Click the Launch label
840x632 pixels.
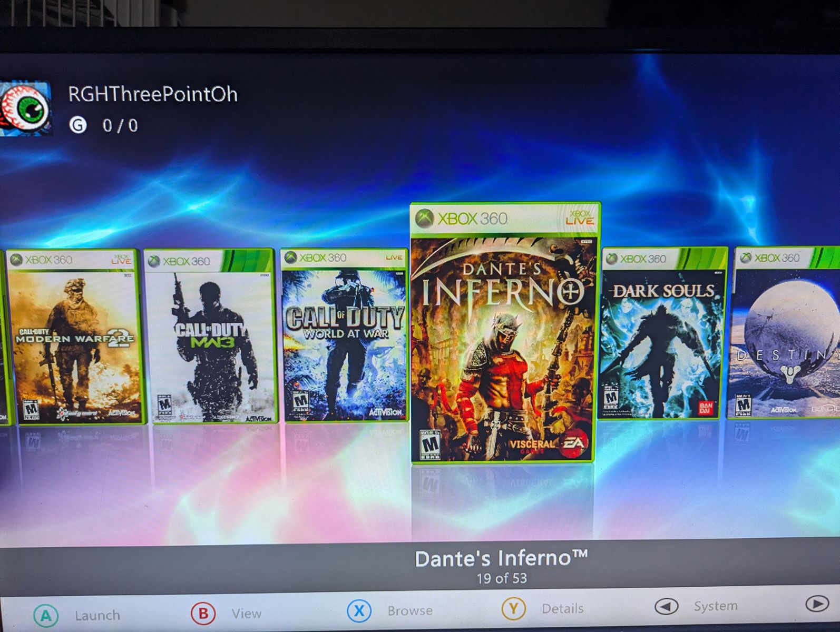click(x=97, y=615)
